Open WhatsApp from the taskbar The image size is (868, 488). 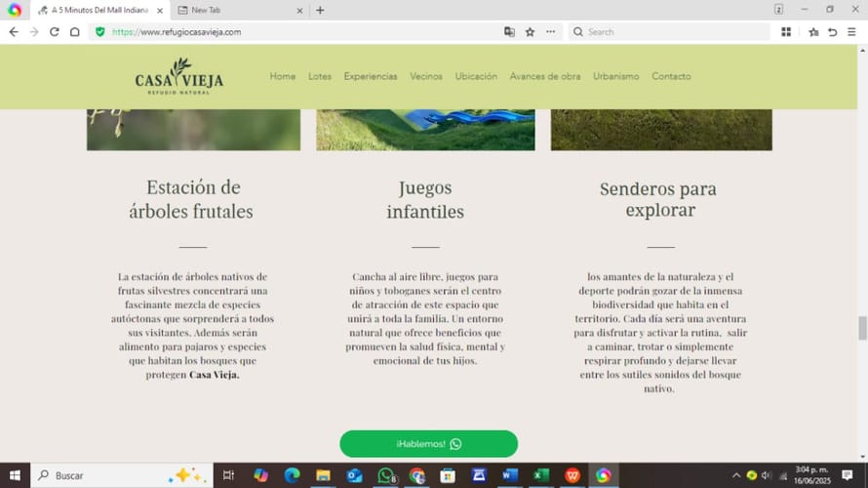point(386,475)
